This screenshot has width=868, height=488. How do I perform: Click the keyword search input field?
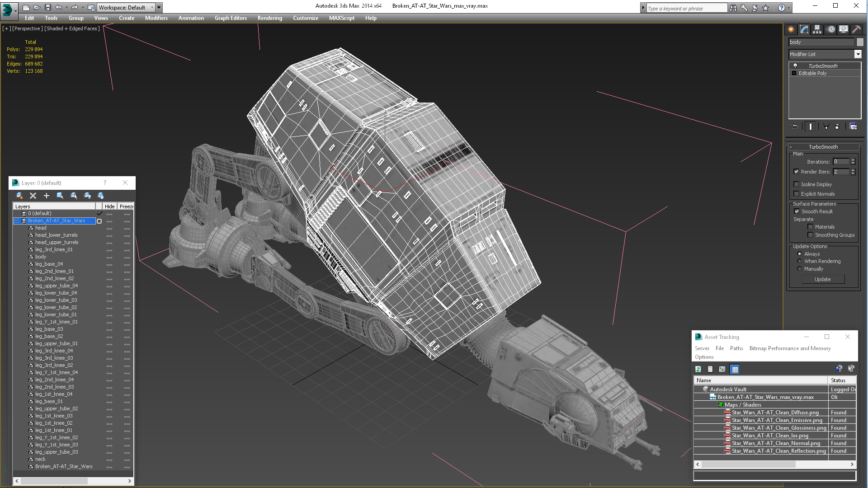[687, 8]
